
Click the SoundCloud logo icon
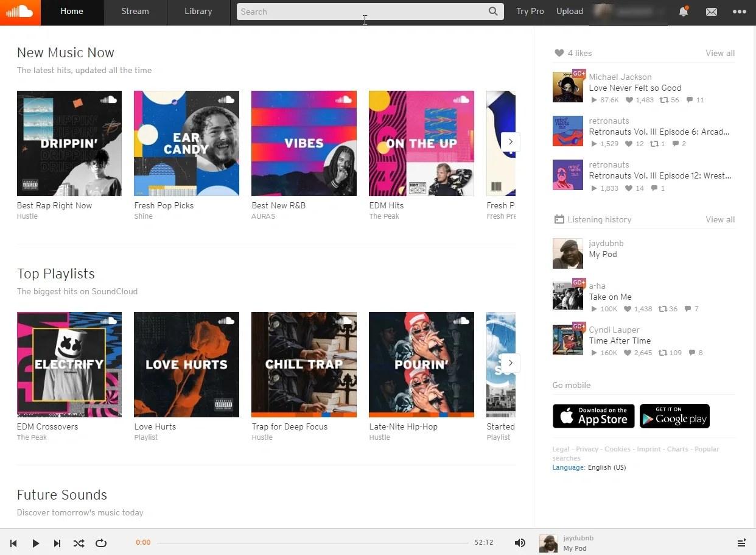pyautogui.click(x=20, y=12)
